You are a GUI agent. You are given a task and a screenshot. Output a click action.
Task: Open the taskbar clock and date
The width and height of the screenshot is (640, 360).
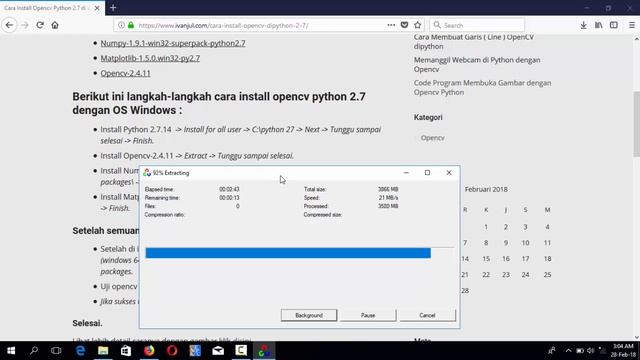point(623,351)
